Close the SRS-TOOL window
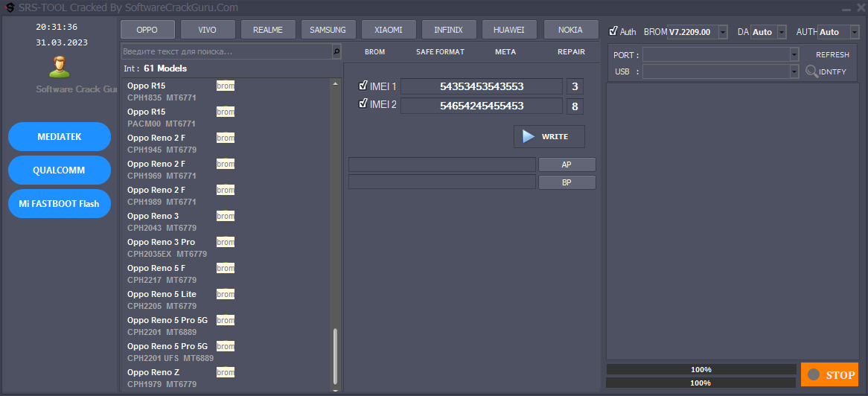The image size is (868, 396). pos(861,7)
